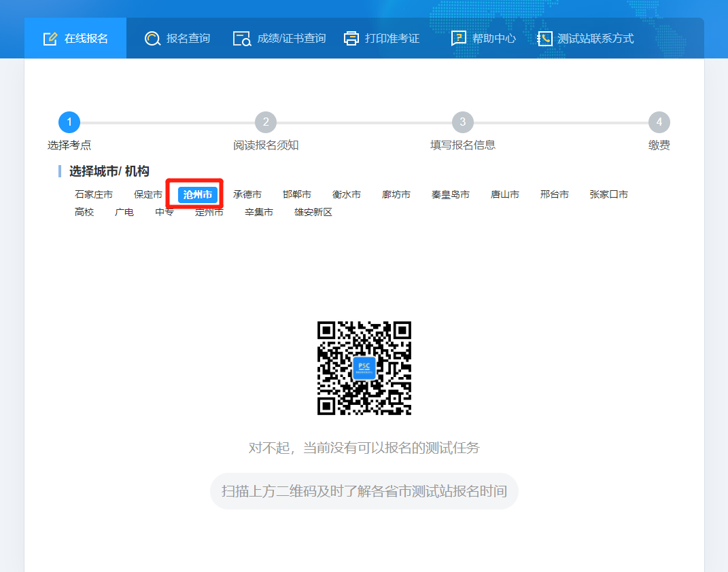Choose 承德市 from city list
This screenshot has width=728, height=572.
click(x=247, y=194)
